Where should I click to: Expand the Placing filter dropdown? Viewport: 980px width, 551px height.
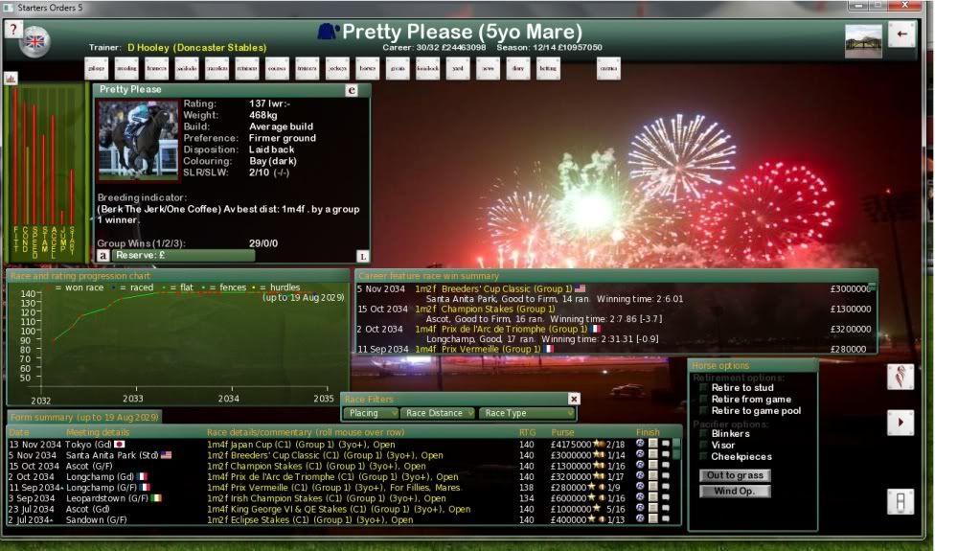coord(371,413)
